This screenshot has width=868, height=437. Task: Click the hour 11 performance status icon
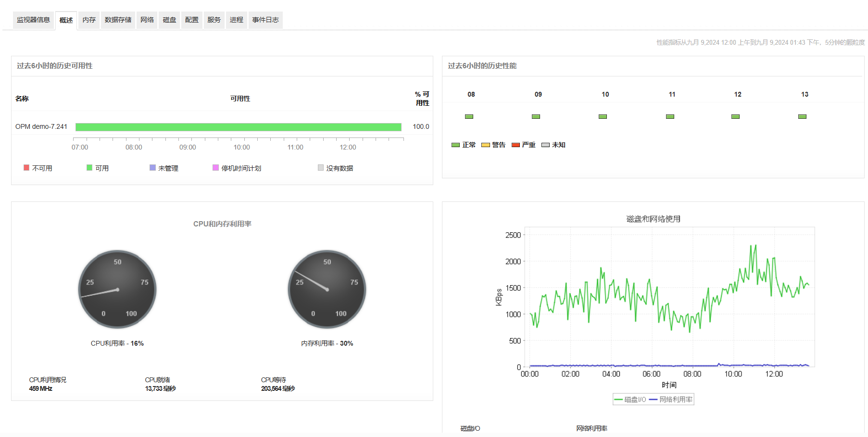(x=670, y=117)
